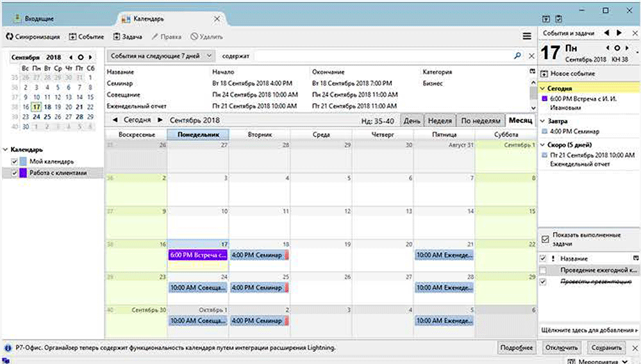Go to previous month in mini calendar

click(71, 57)
